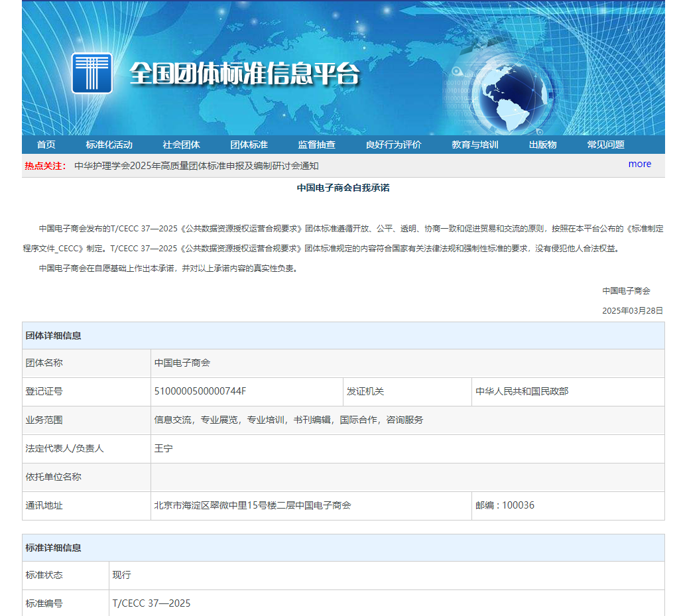Open 监督抽查 in the navigation bar
The image size is (679, 616).
tap(316, 145)
